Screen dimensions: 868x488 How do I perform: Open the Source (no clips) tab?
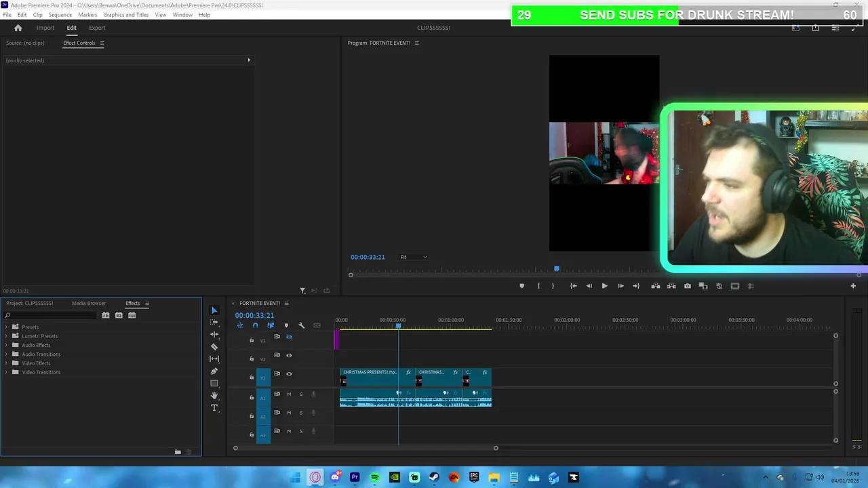coord(25,43)
